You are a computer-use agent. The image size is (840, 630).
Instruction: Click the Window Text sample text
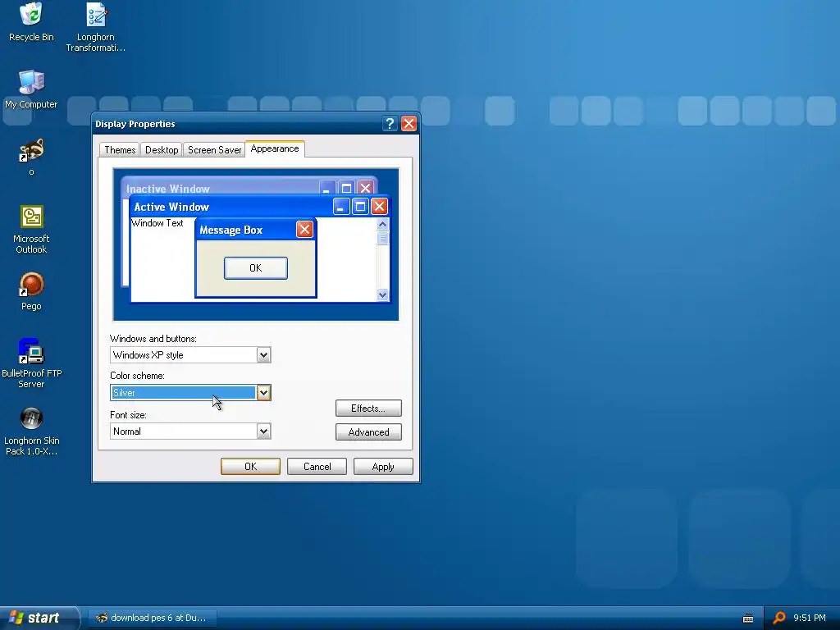tap(157, 223)
